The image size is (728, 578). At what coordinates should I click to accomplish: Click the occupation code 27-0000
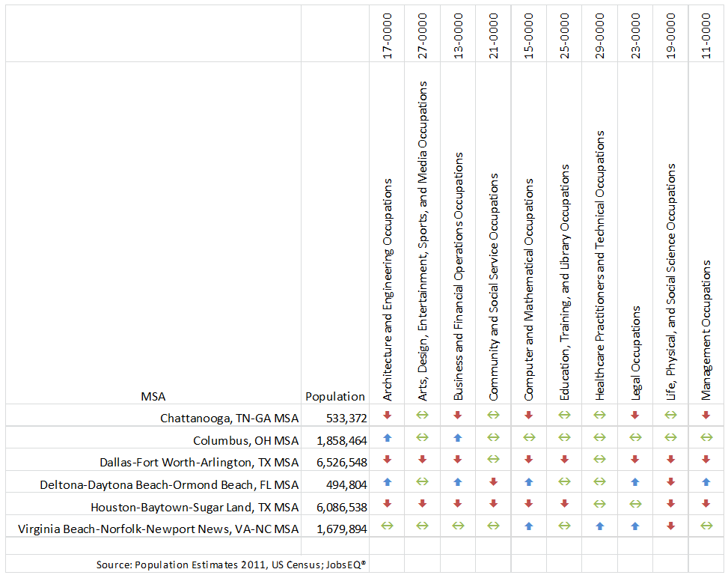(423, 36)
